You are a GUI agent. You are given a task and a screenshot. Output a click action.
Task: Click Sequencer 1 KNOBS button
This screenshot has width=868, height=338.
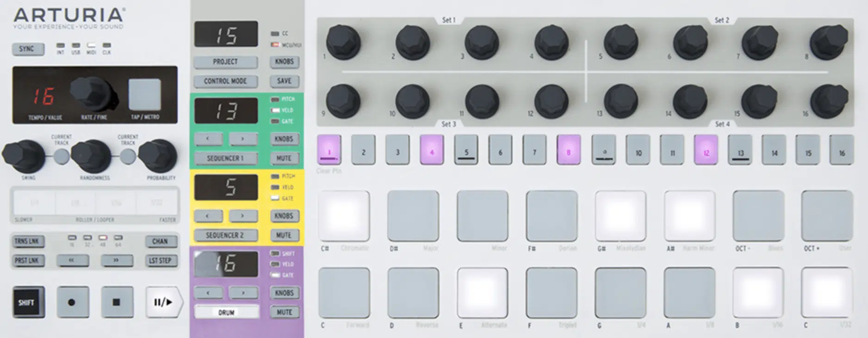tap(284, 139)
